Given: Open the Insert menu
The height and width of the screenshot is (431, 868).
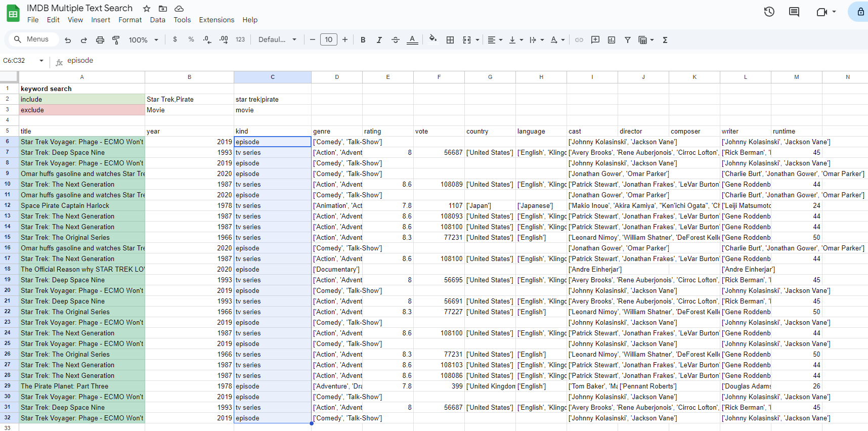Looking at the screenshot, I should pos(101,20).
